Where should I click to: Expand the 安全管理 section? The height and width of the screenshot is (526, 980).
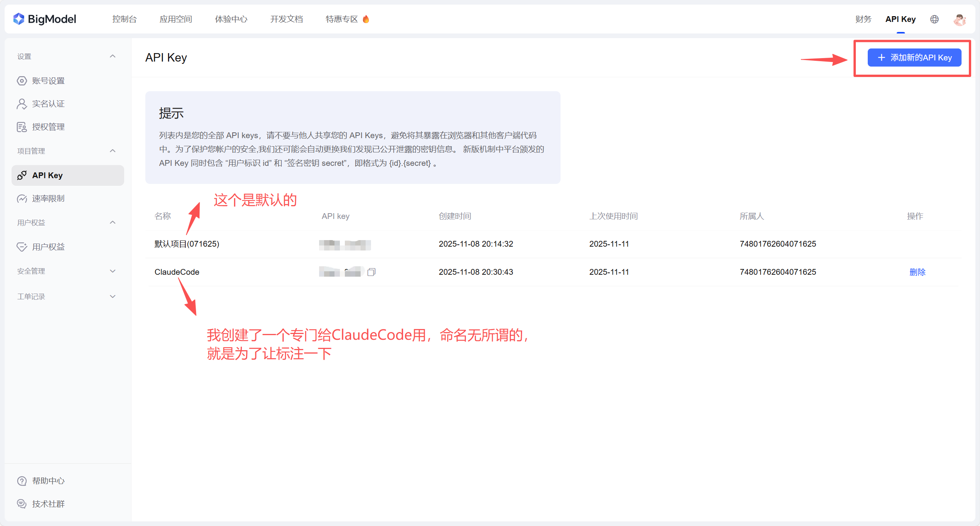(113, 271)
